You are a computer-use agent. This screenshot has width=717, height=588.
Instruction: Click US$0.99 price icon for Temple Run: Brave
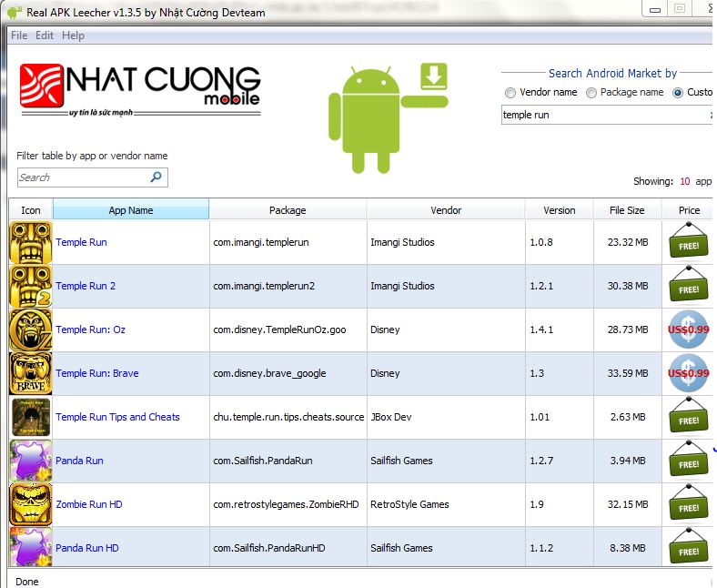click(x=689, y=373)
